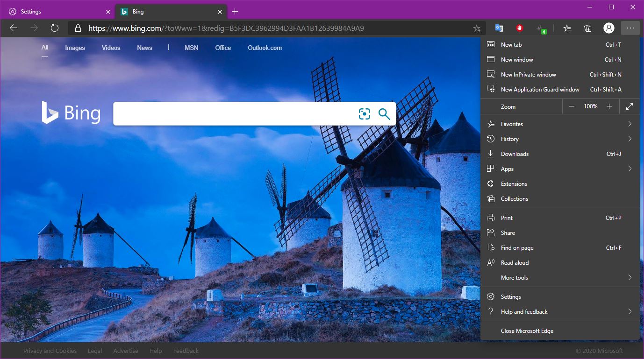Open a New InPrivate window
The width and height of the screenshot is (644, 359).
(560, 75)
